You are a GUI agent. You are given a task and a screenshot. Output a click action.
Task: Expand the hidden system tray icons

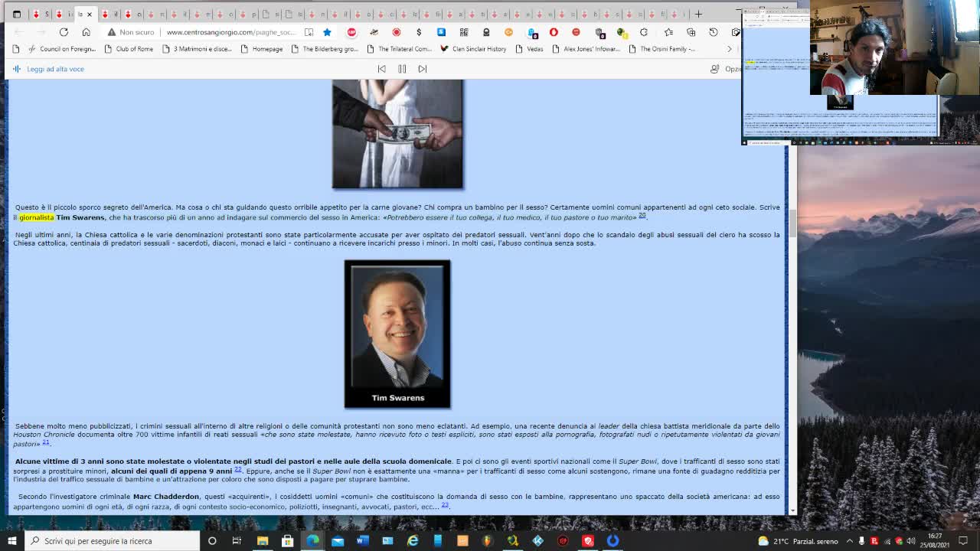[849, 541]
